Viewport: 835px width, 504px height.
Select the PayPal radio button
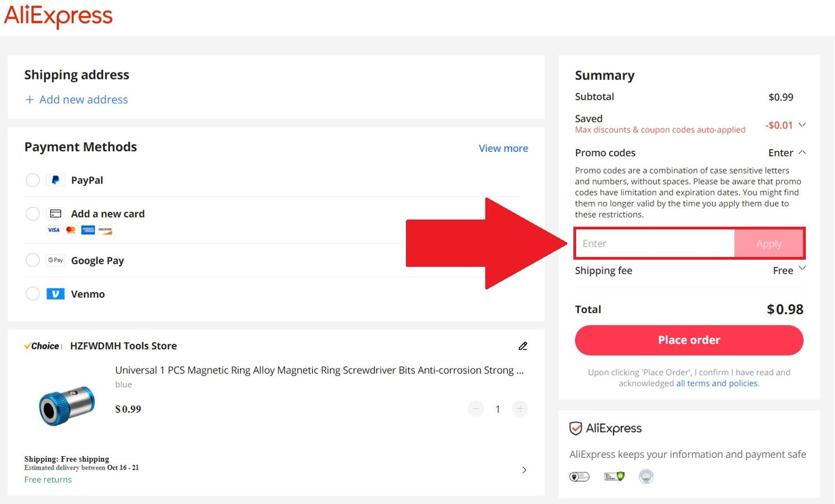coord(33,180)
